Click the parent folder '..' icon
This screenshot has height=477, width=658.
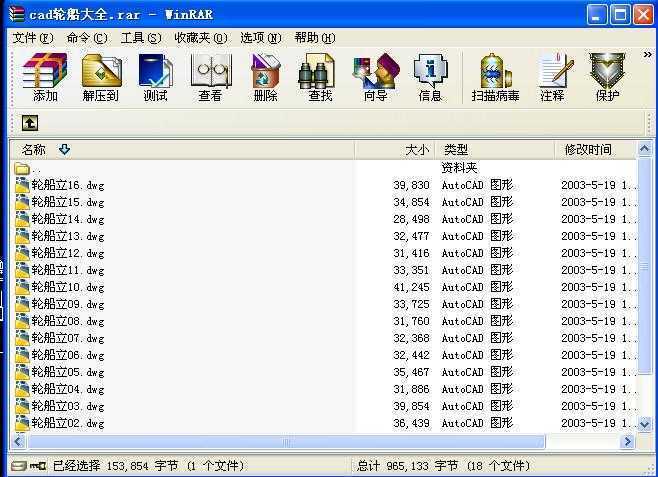(x=22, y=169)
